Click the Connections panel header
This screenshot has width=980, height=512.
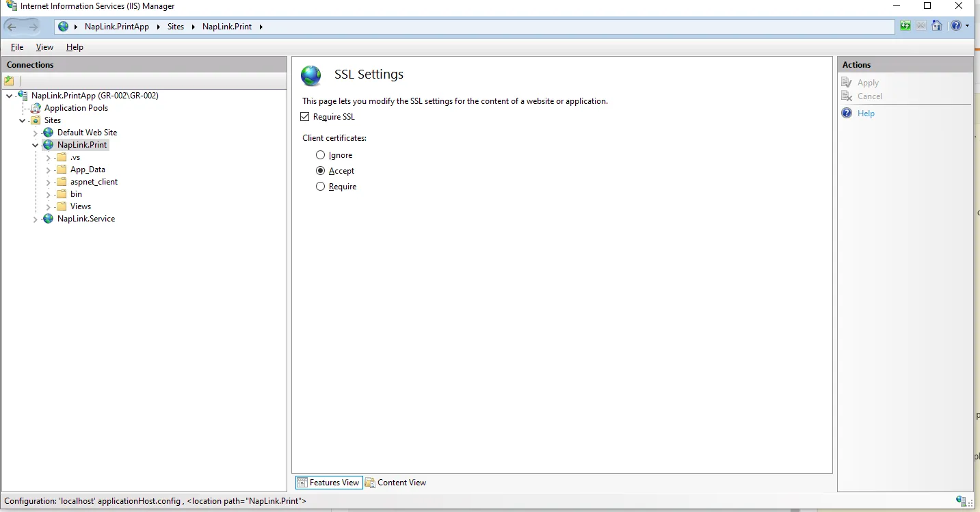point(144,65)
